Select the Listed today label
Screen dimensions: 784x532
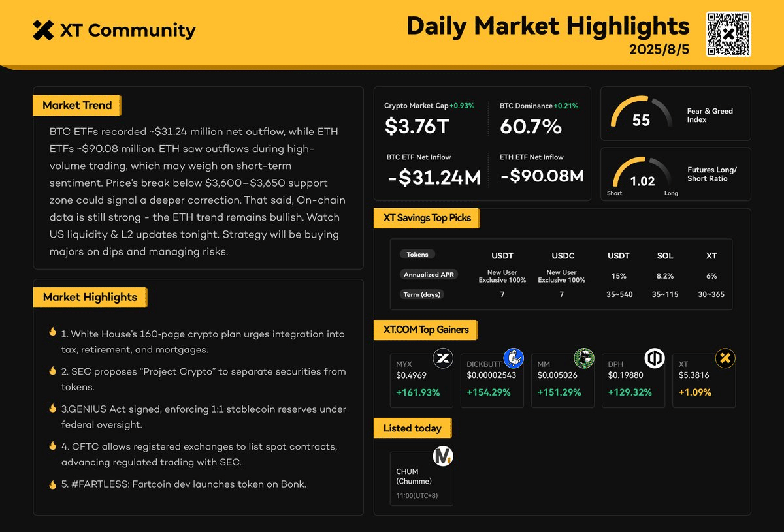pos(412,428)
